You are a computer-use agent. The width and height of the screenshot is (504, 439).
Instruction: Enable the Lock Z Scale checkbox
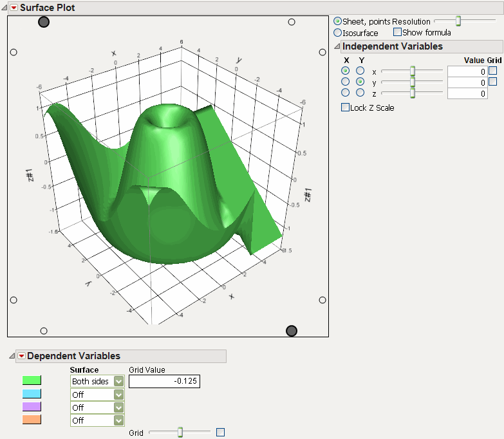(345, 107)
